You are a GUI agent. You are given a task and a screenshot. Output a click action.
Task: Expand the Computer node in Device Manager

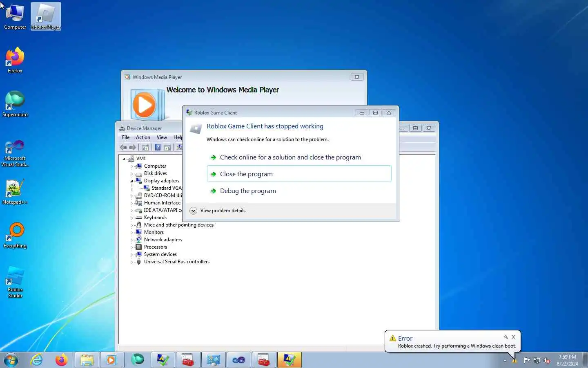(x=131, y=166)
